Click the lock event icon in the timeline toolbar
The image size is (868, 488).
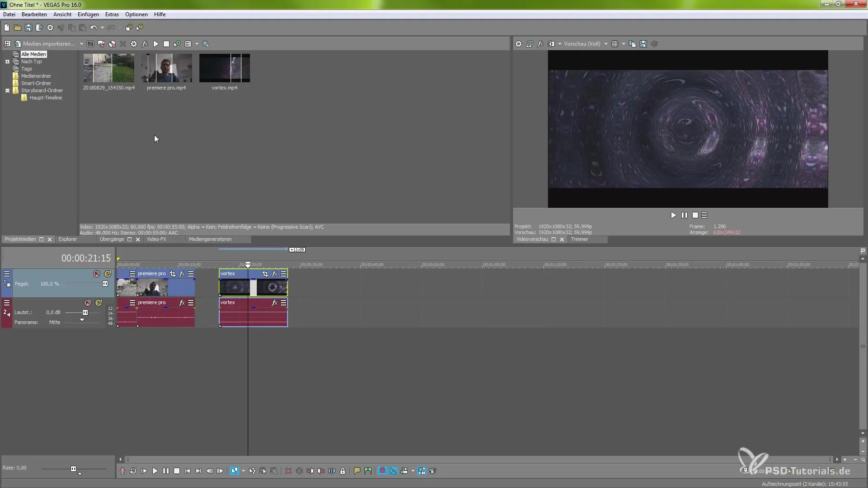(343, 471)
